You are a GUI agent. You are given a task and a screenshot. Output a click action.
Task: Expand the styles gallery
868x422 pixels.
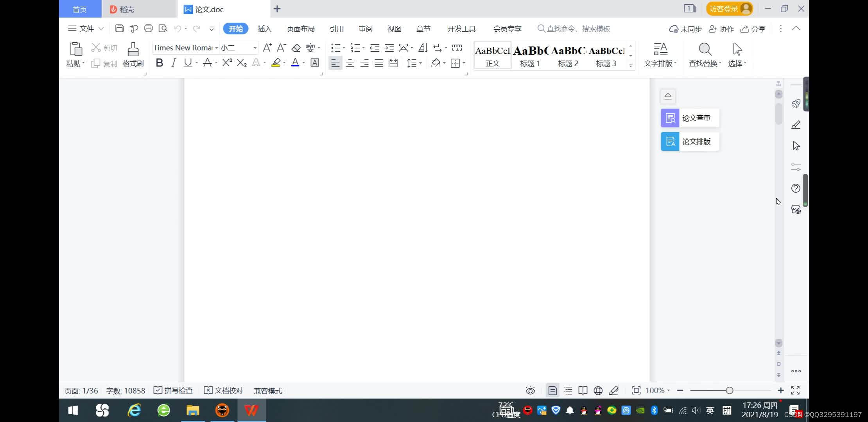631,66
